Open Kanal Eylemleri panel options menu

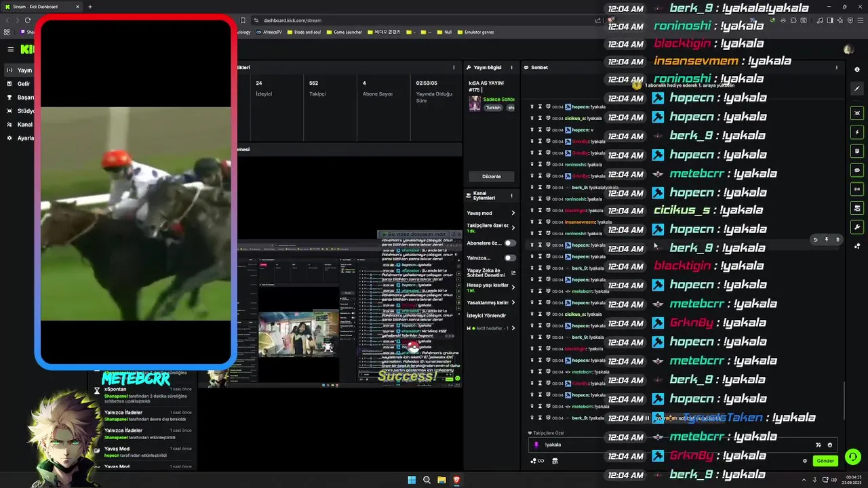[511, 195]
